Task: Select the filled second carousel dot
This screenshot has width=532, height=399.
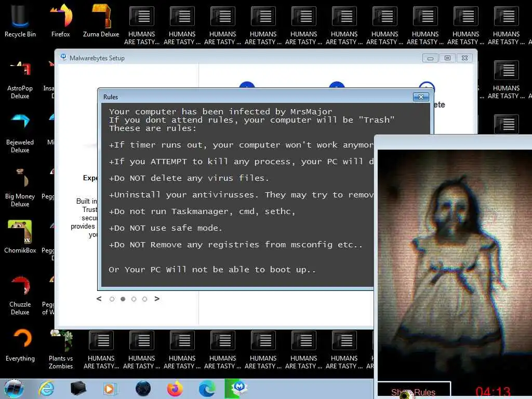Action: tap(123, 299)
